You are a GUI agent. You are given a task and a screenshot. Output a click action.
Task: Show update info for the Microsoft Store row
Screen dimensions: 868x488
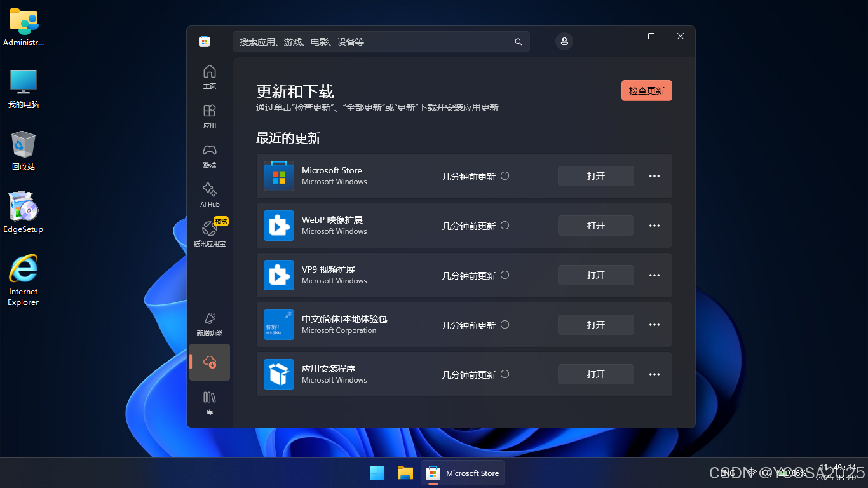[x=505, y=176]
